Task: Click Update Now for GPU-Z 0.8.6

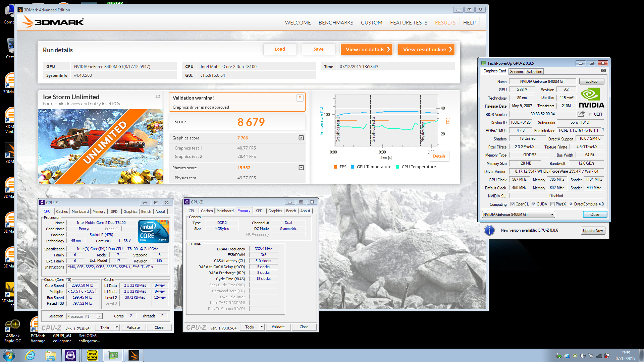Action: pyautogui.click(x=593, y=231)
